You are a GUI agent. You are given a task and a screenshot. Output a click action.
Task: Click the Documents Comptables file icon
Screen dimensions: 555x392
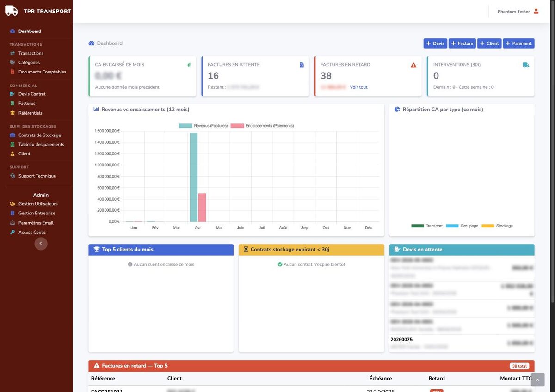click(12, 72)
